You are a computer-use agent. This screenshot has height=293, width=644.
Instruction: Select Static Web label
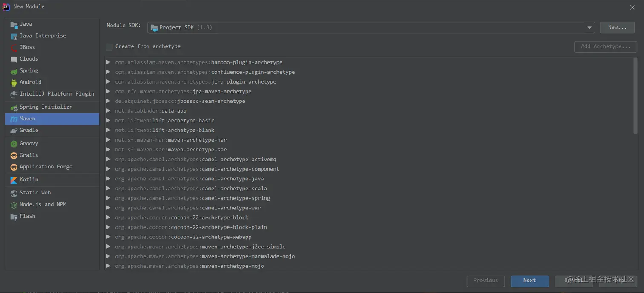35,193
